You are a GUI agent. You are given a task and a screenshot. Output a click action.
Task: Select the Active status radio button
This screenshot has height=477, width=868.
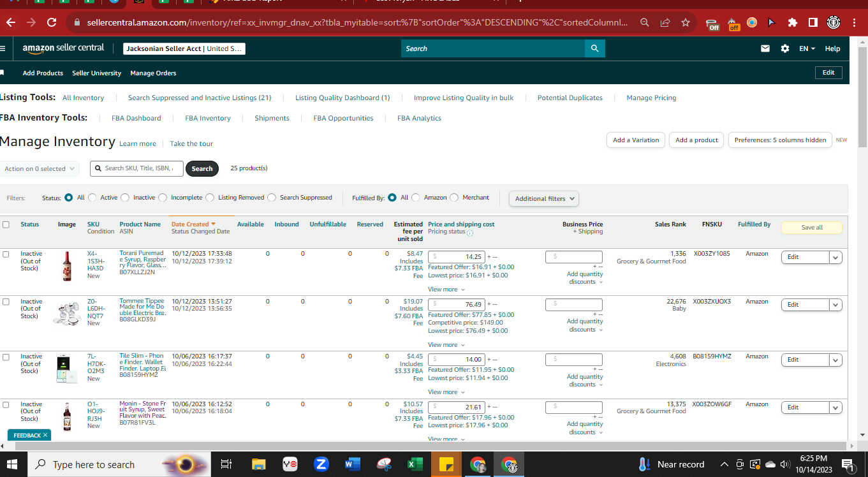92,198
